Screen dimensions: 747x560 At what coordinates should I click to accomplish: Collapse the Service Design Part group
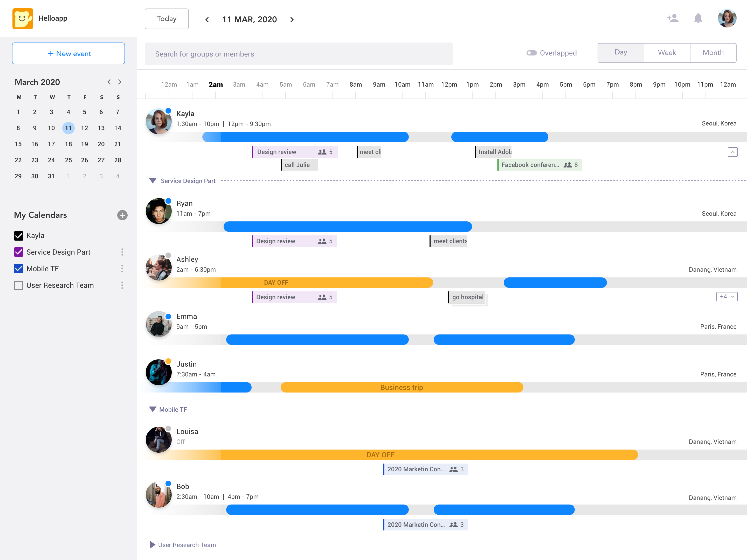(x=153, y=181)
